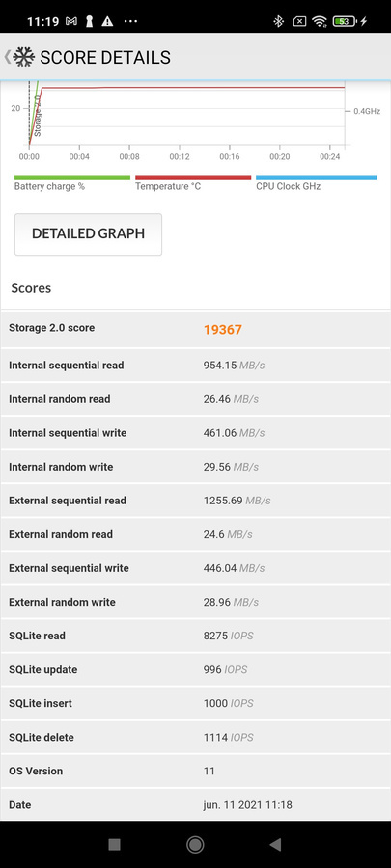
Task: Tap the circular Home navigation button
Action: point(195,844)
